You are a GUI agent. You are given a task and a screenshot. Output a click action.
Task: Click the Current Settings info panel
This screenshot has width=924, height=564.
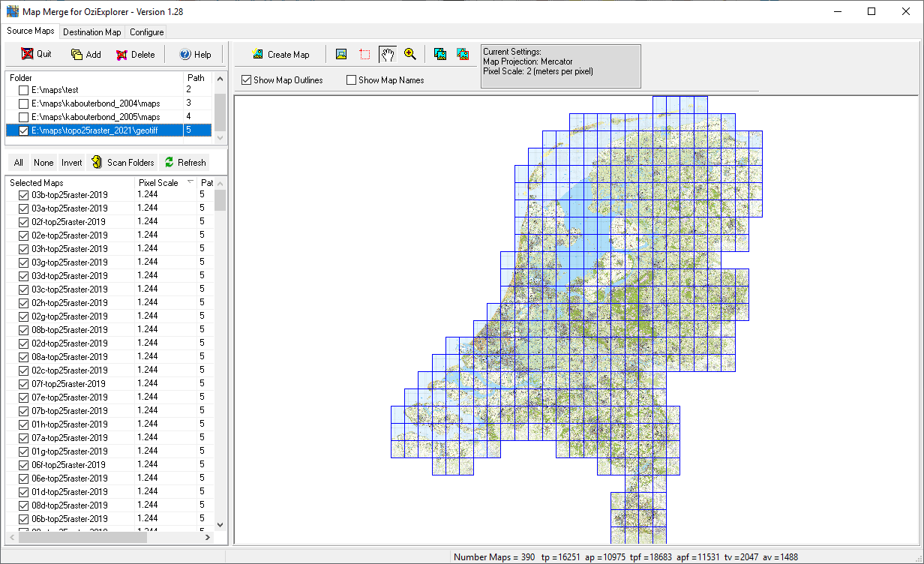click(561, 66)
